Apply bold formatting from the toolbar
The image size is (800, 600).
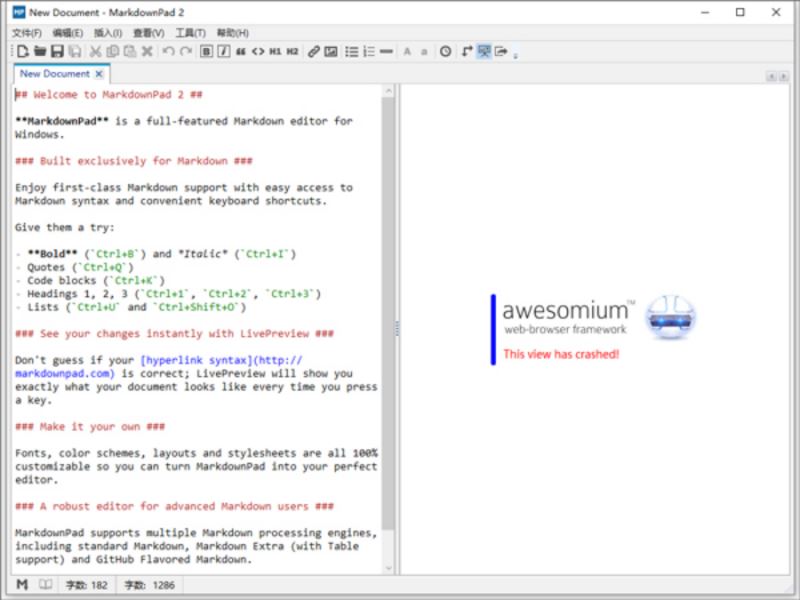coord(207,51)
